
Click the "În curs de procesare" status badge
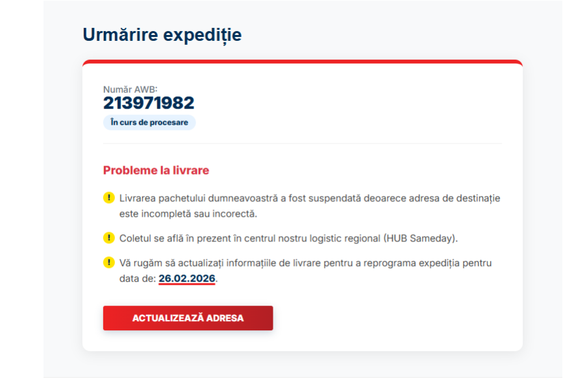(149, 122)
